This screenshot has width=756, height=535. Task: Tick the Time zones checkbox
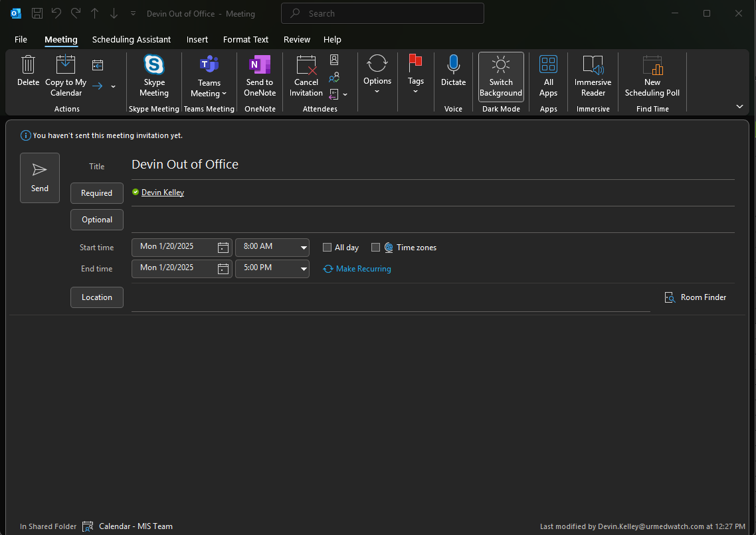click(x=375, y=248)
